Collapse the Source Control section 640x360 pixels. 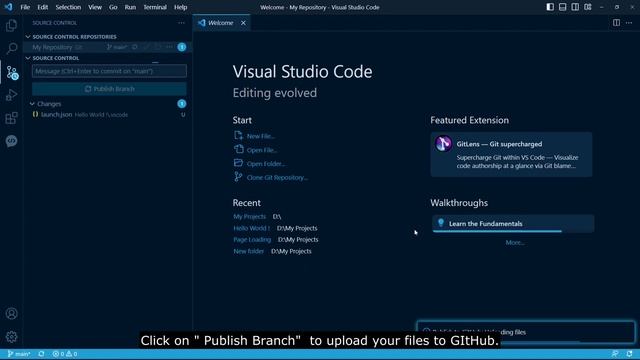28,58
